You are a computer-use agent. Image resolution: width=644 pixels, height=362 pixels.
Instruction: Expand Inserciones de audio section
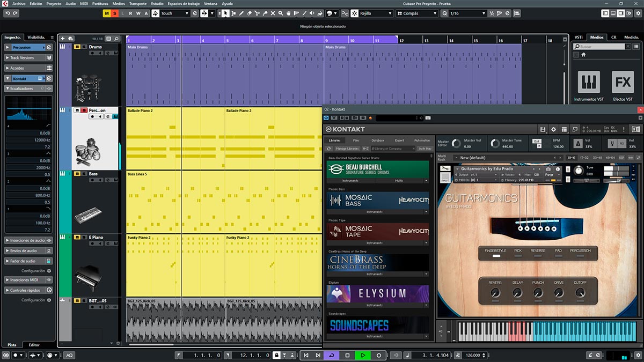pyautogui.click(x=28, y=240)
